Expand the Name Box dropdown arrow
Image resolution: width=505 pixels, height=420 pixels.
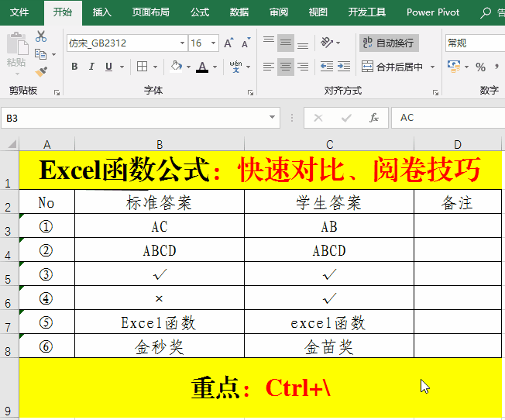(272, 117)
